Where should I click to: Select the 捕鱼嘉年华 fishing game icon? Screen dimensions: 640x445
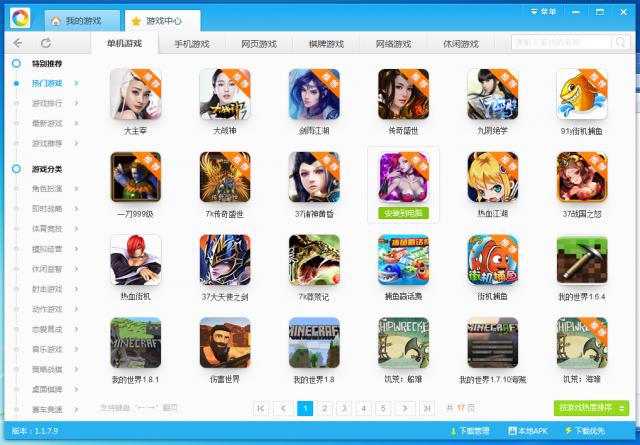[403, 260]
